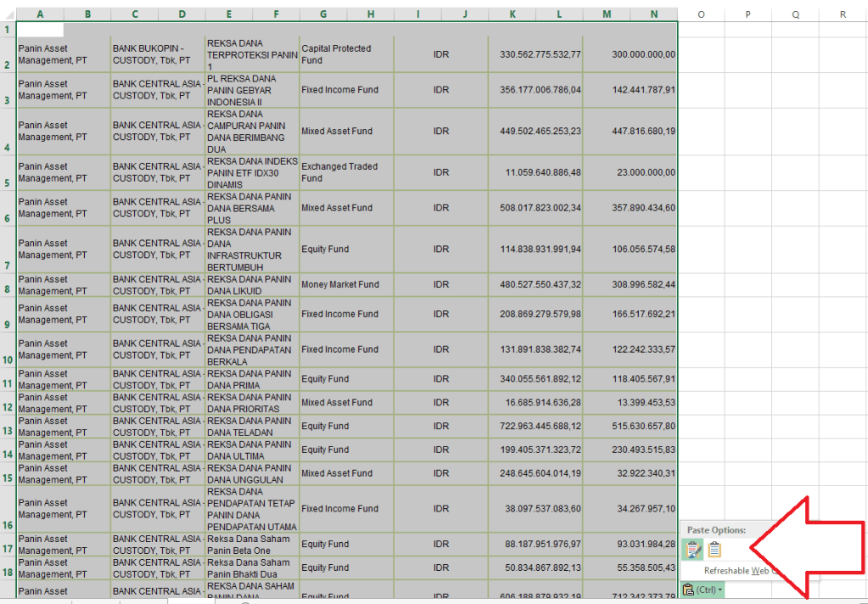Choose Match Destination Formatting paste icon
This screenshot has width=868, height=604.
pos(714,550)
